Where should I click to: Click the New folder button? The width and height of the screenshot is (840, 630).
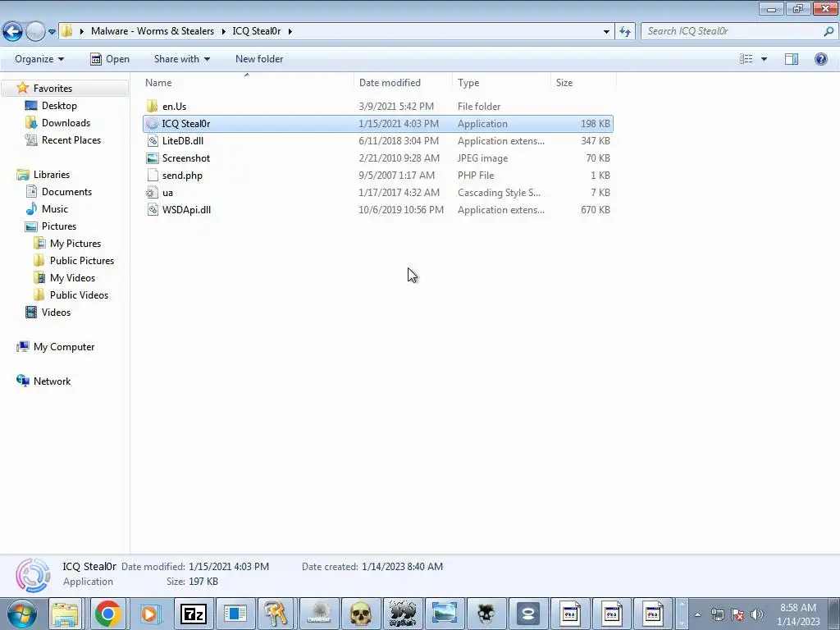259,59
